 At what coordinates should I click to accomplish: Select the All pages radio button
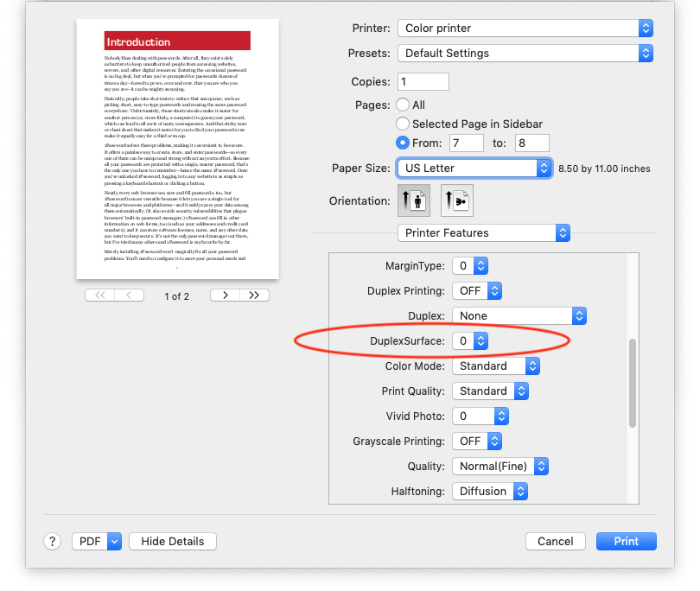click(403, 105)
